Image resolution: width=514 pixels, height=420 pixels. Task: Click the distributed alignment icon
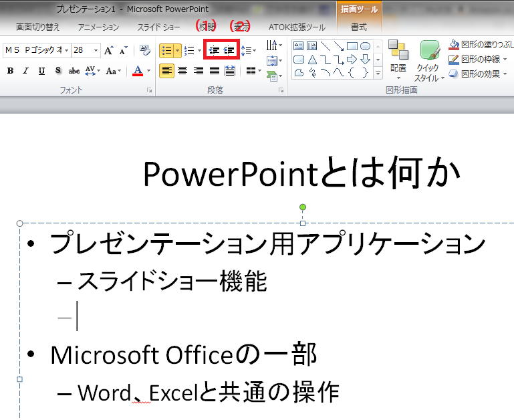pos(230,70)
